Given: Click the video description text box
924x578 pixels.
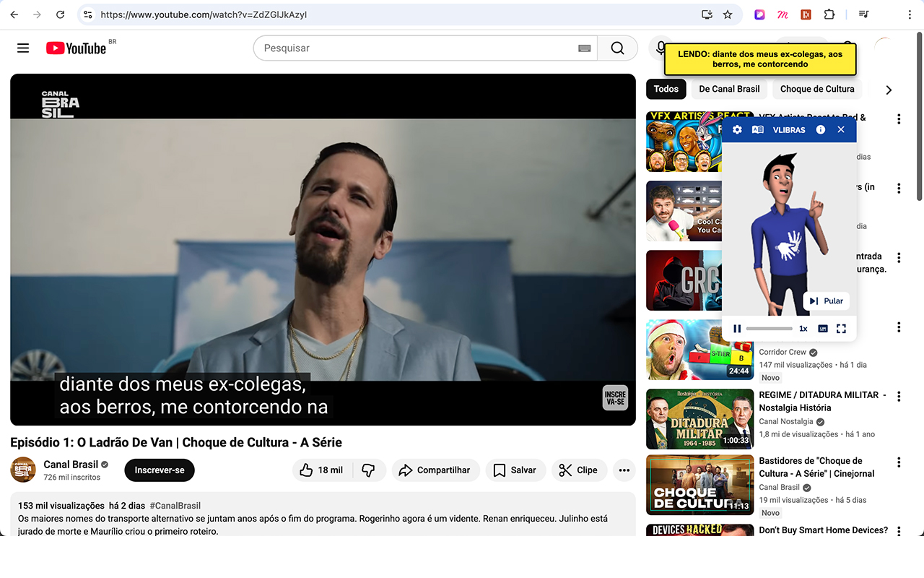Looking at the screenshot, I should click(323, 514).
